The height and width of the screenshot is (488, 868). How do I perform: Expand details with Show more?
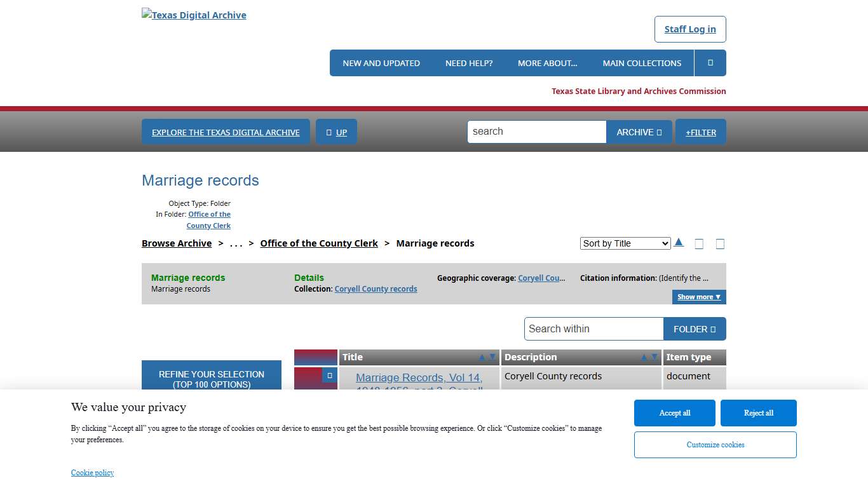[x=699, y=297]
